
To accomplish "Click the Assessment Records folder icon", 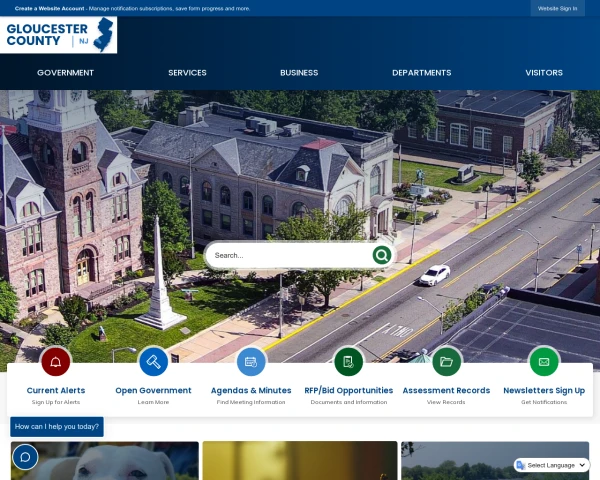I will (x=446, y=361).
